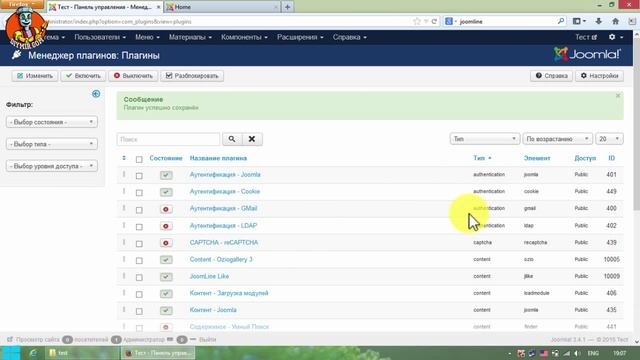Close the success message banner

[x=618, y=96]
